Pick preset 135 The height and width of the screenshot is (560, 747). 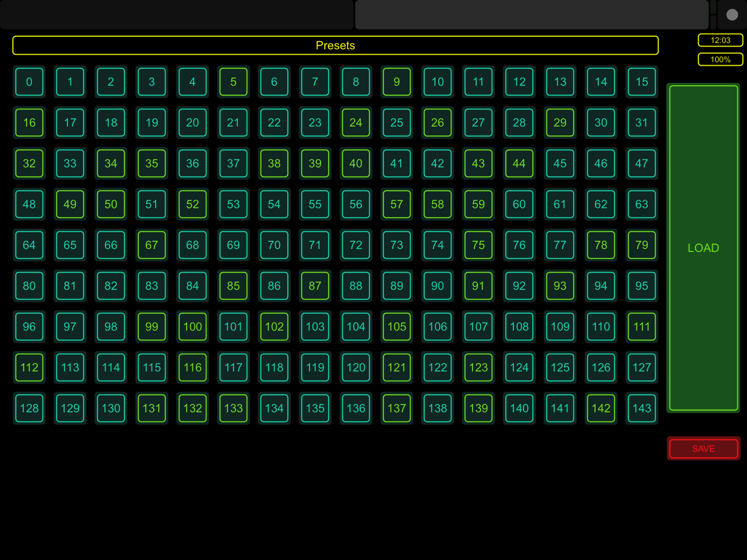[x=315, y=408]
